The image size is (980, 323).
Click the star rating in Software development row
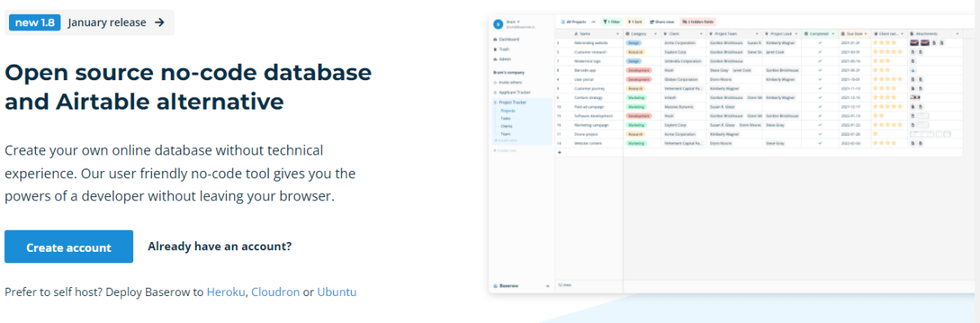[879, 116]
